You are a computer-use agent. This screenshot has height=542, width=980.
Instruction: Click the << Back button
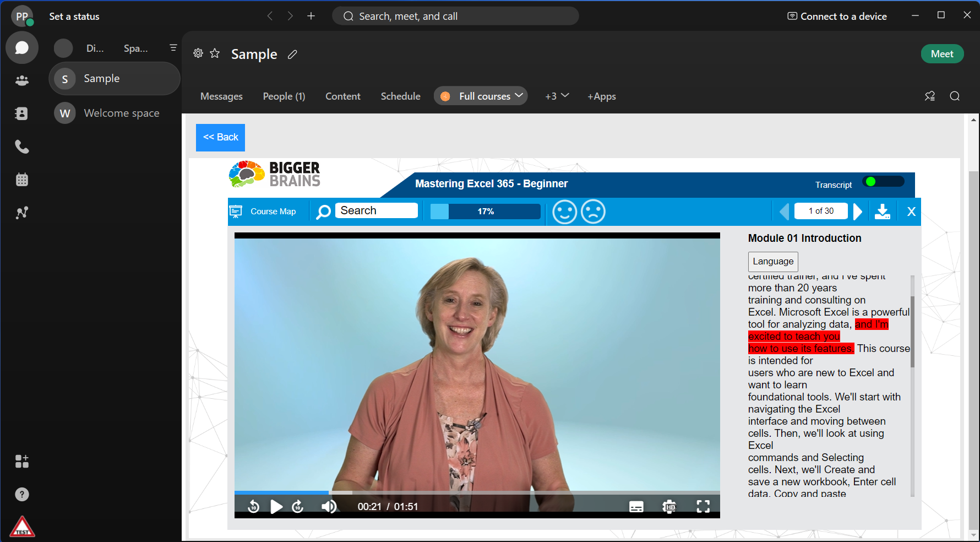coord(220,137)
